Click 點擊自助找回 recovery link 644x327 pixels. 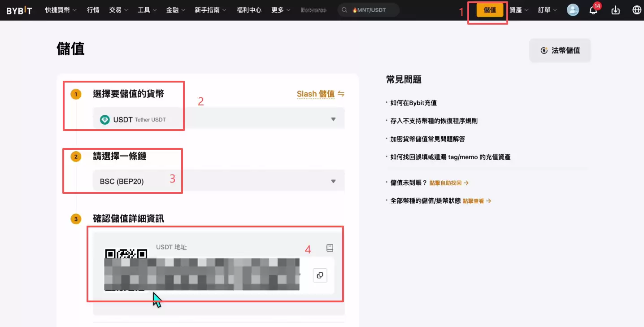coord(445,183)
